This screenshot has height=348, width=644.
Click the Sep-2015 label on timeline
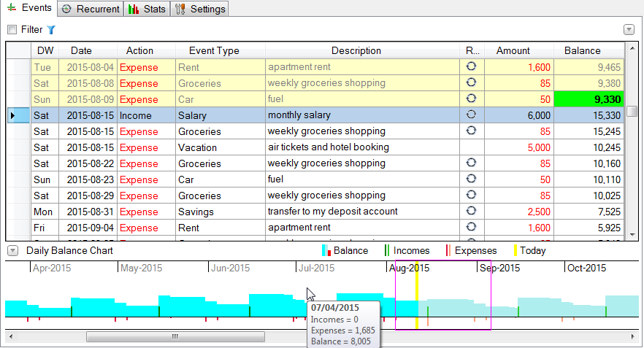point(500,268)
